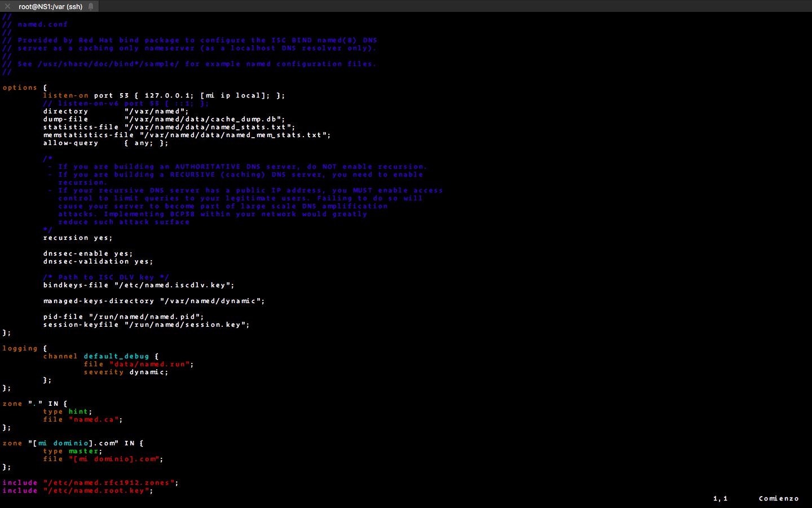Click the "named.ca" file string
The width and height of the screenshot is (812, 508).
tap(94, 419)
